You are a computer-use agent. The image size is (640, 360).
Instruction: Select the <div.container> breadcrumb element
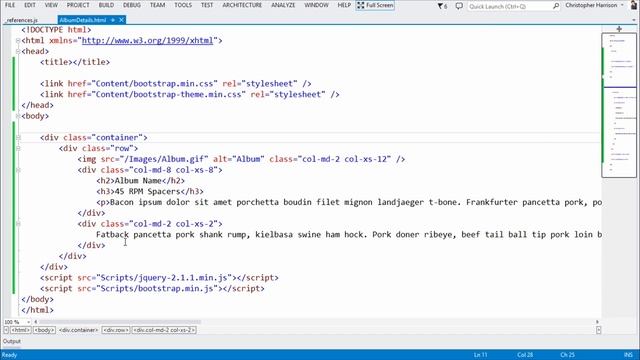pos(79,330)
